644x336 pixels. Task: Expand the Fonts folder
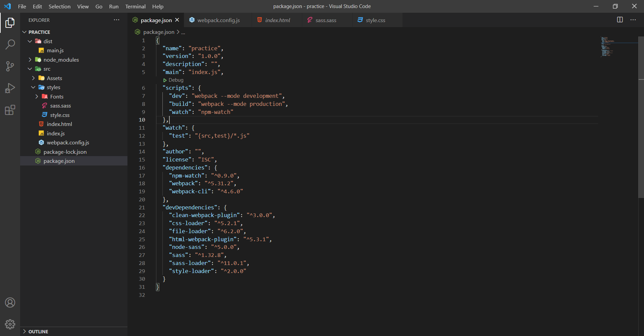[x=37, y=96]
